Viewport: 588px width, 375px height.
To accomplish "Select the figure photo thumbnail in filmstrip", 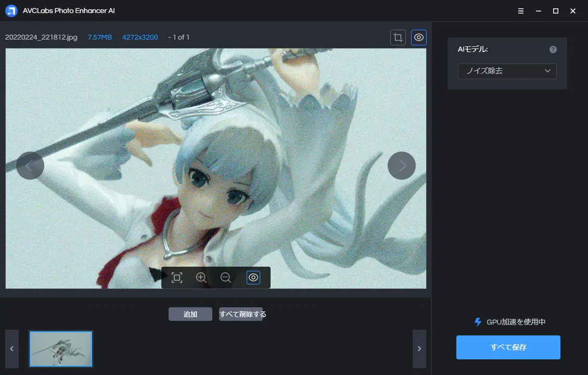I will point(61,349).
